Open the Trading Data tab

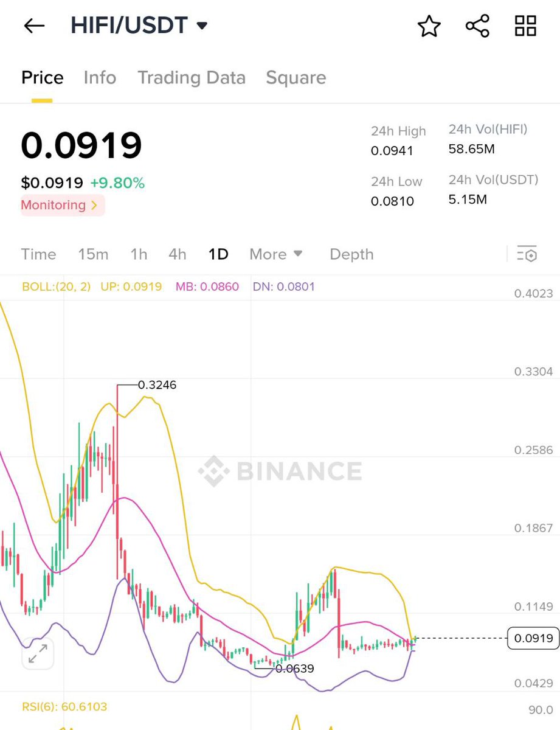[x=192, y=78]
